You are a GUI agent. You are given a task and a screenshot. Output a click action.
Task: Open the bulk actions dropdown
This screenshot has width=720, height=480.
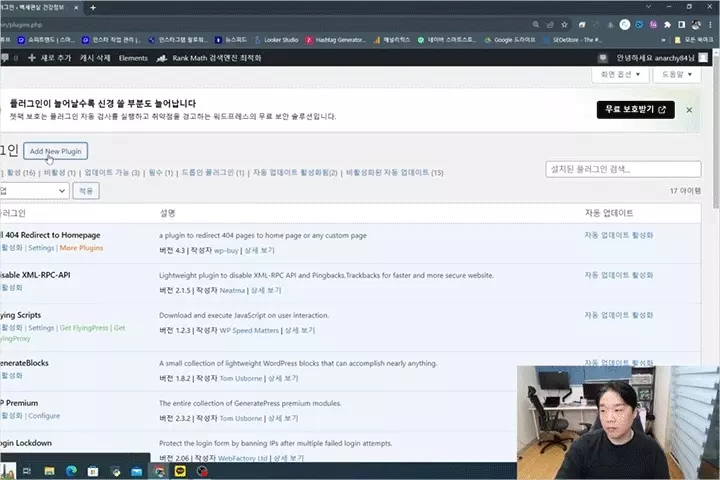pos(34,191)
